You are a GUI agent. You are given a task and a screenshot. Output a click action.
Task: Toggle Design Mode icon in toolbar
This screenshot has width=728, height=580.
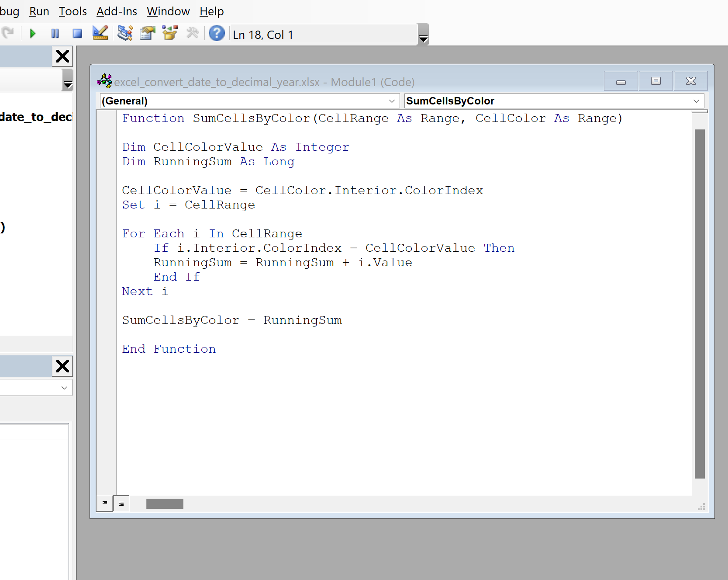(100, 33)
